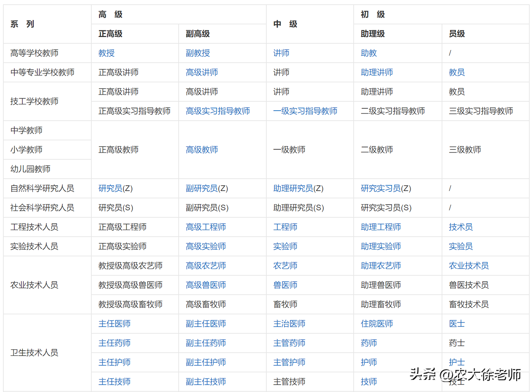Select the 正高级实习指导教师 cell
This screenshot has height=392, width=532.
[x=135, y=111]
